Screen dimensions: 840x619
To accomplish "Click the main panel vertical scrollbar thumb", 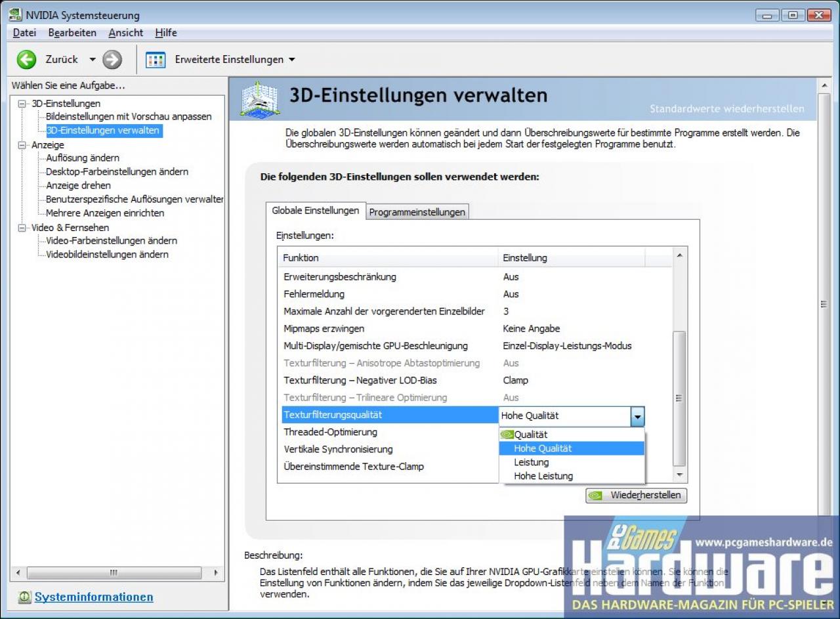I will point(824,303).
